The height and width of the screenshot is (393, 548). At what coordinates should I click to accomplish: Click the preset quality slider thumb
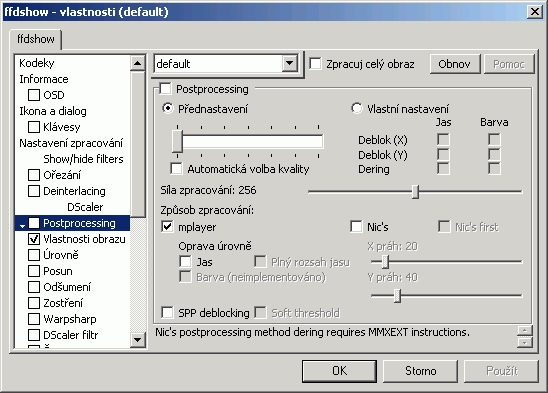[177, 141]
